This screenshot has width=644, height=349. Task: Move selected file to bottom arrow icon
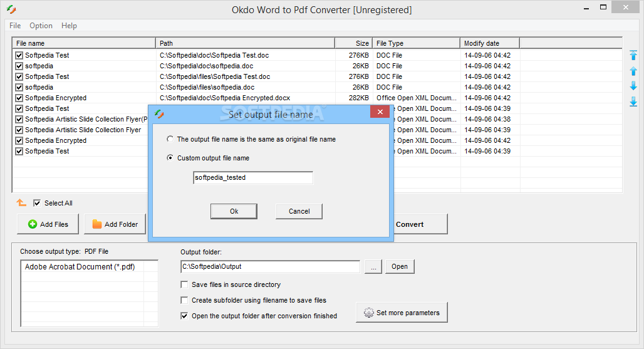(x=633, y=102)
